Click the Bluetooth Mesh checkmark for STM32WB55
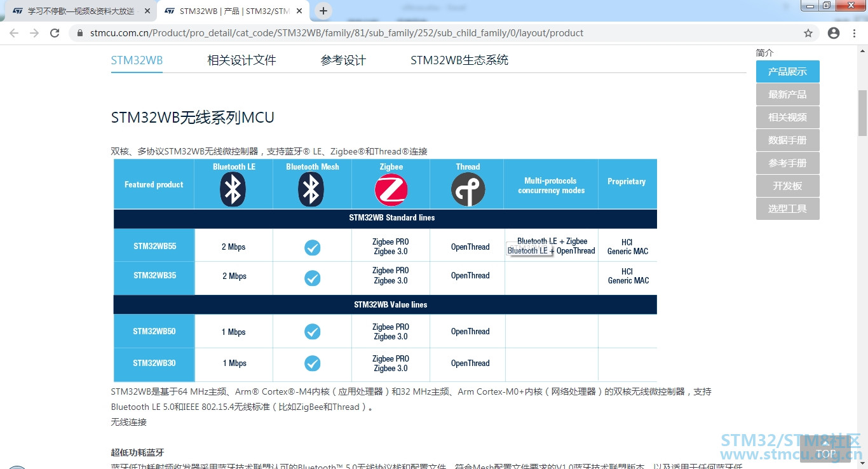868x469 pixels. 312,248
